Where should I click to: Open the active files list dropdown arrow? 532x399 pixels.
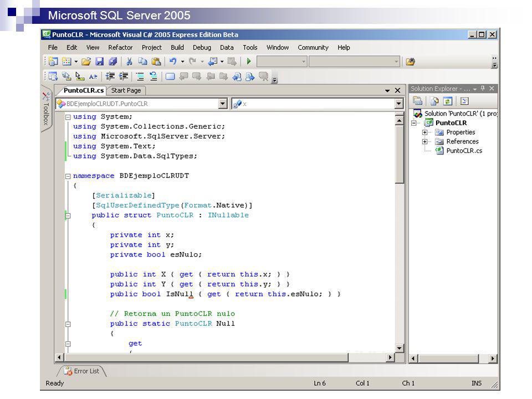click(387, 90)
